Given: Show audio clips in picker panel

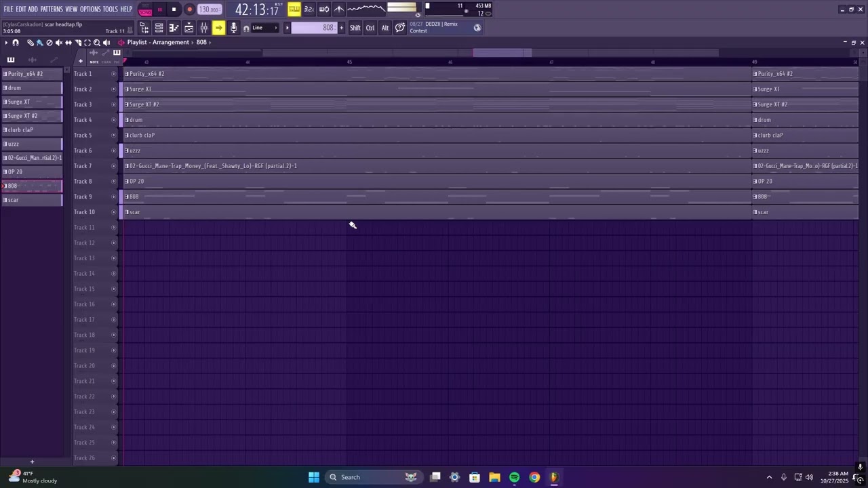Looking at the screenshot, I should 32,60.
